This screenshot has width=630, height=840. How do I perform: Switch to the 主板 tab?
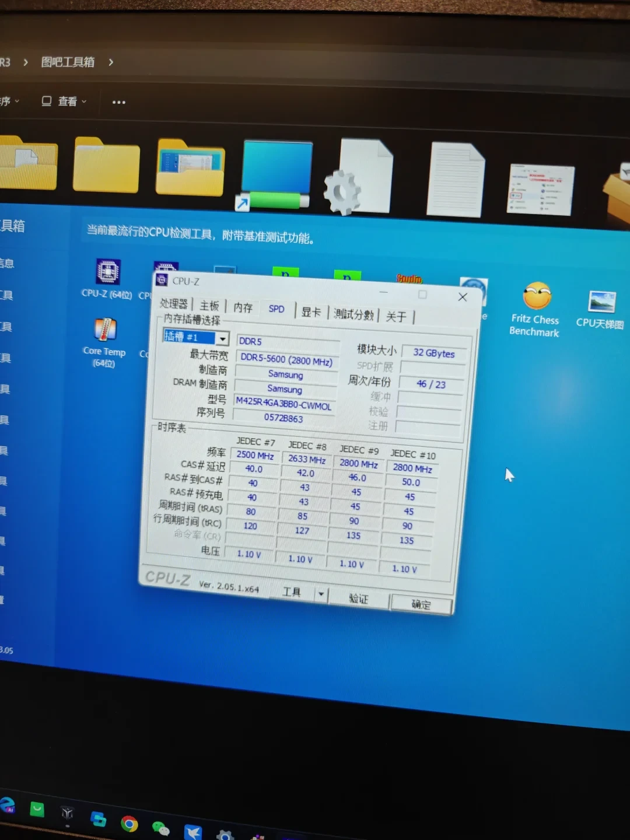coord(209,306)
